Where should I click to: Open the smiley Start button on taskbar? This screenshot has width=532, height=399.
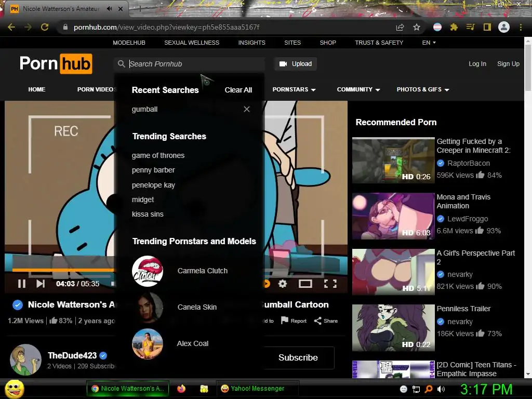coord(15,389)
